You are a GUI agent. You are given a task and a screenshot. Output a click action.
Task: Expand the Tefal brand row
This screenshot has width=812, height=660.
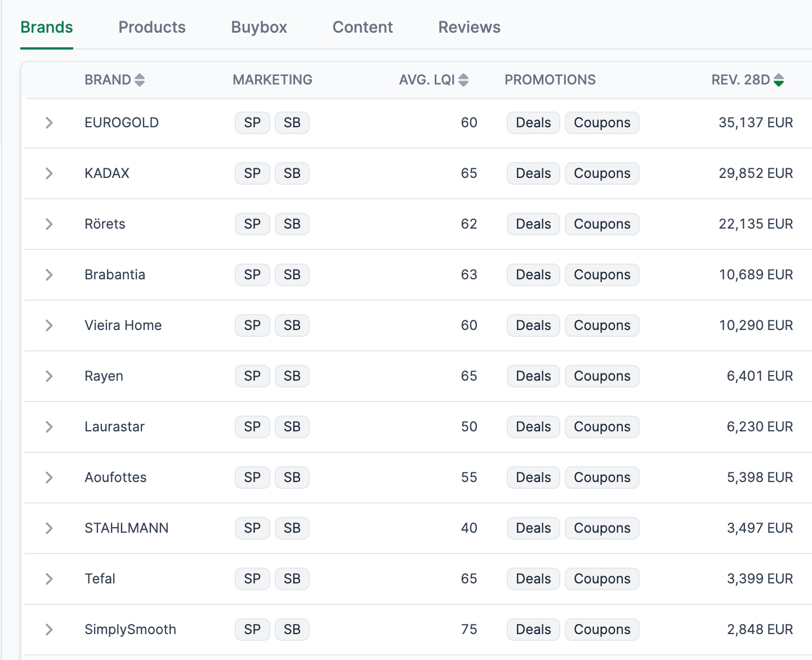(48, 578)
